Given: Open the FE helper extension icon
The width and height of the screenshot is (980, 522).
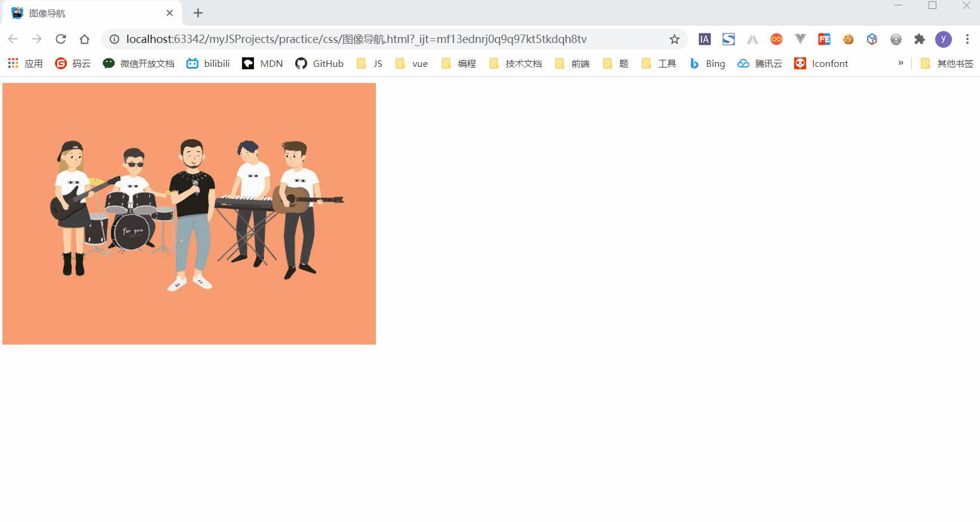Looking at the screenshot, I should click(x=824, y=39).
